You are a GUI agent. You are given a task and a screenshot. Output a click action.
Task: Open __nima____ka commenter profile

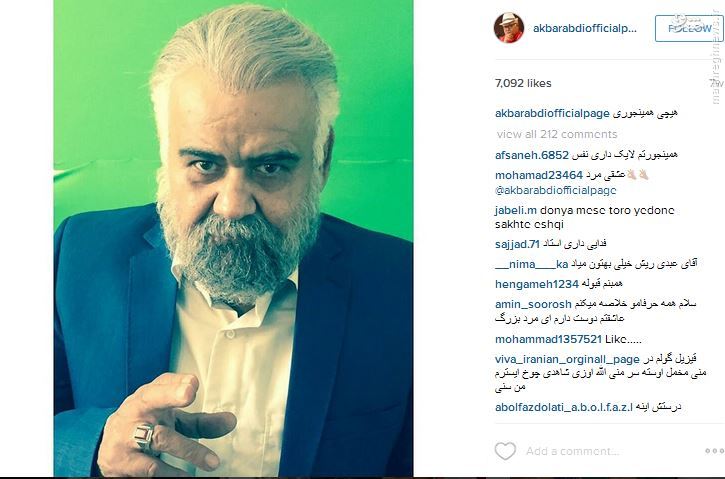click(531, 264)
